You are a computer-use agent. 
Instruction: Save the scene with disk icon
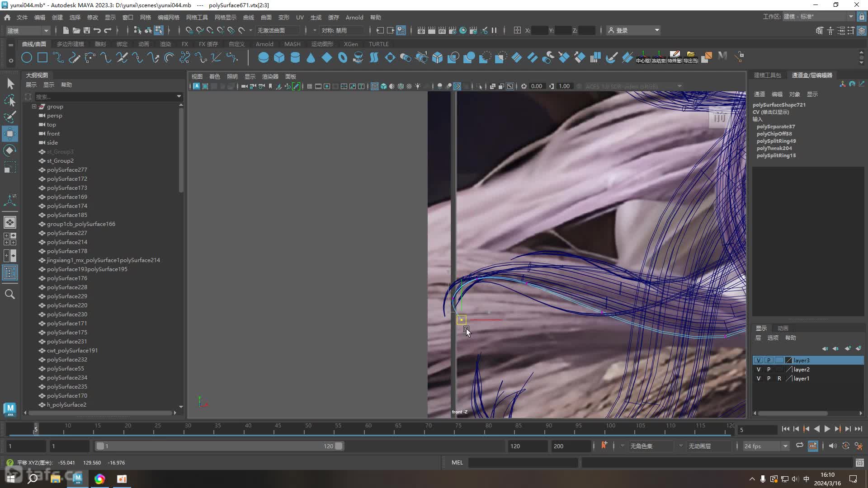pos(87,30)
